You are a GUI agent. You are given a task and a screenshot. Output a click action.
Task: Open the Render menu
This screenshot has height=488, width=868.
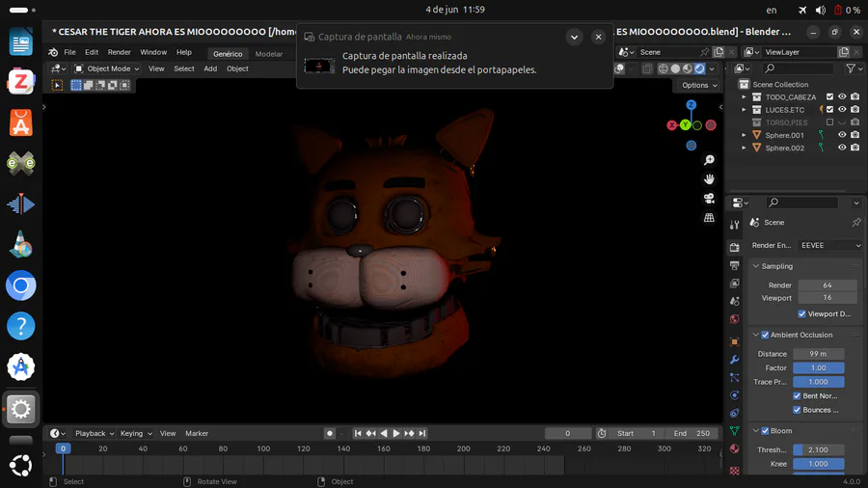click(119, 53)
